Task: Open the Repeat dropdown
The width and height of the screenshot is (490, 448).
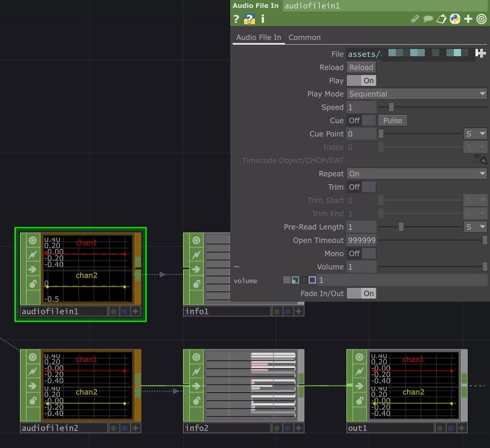Action: coord(416,174)
